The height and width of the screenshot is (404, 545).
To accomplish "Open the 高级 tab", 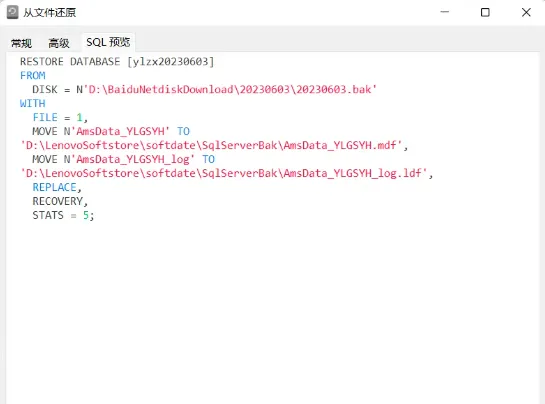I will tap(59, 43).
